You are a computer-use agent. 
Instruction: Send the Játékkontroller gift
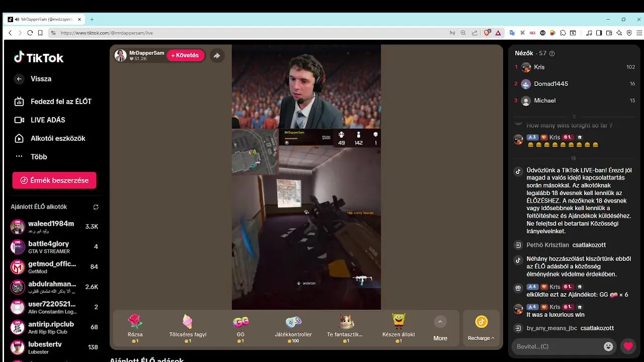(x=293, y=327)
